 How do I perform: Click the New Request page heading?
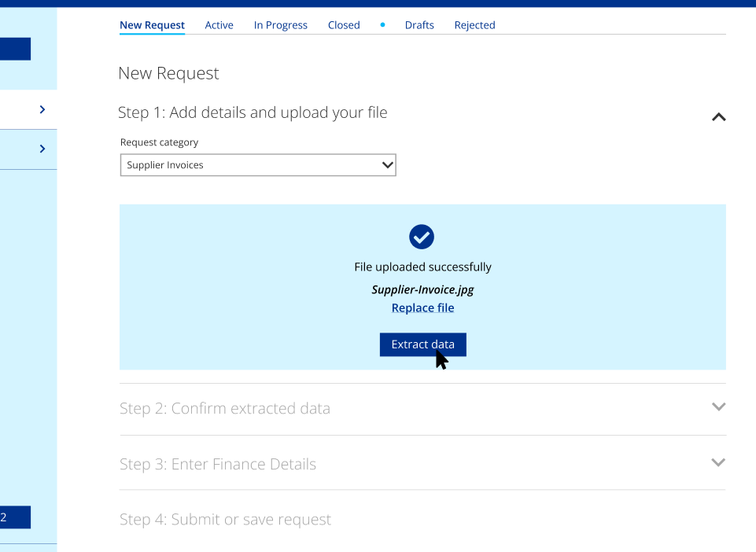169,73
